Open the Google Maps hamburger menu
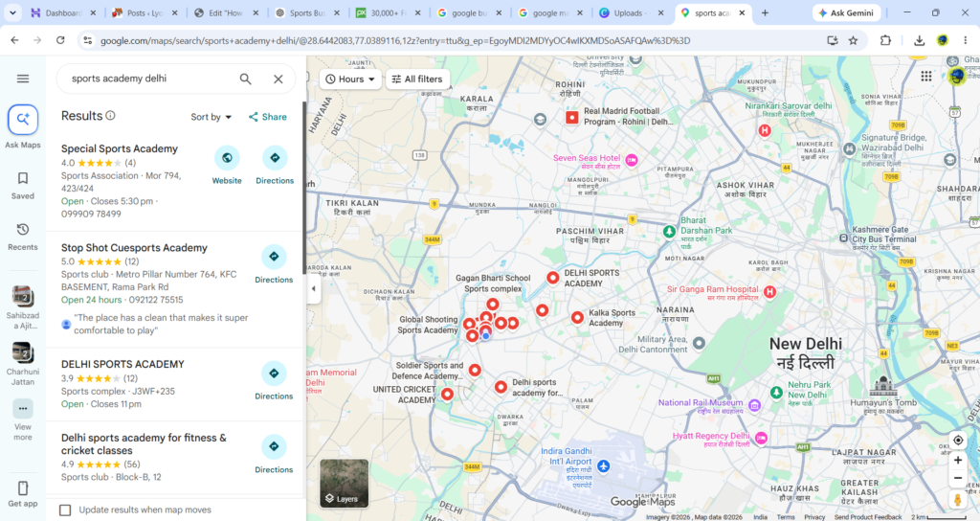 tap(23, 79)
